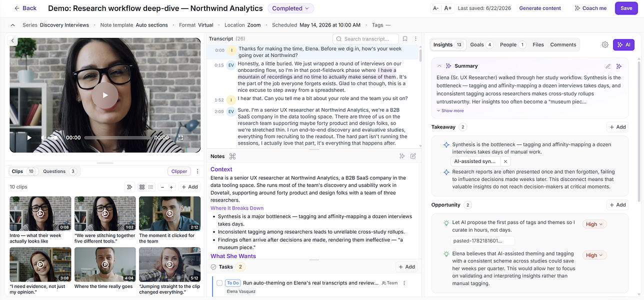
Task: Switch to the People tab
Action: pos(512,44)
